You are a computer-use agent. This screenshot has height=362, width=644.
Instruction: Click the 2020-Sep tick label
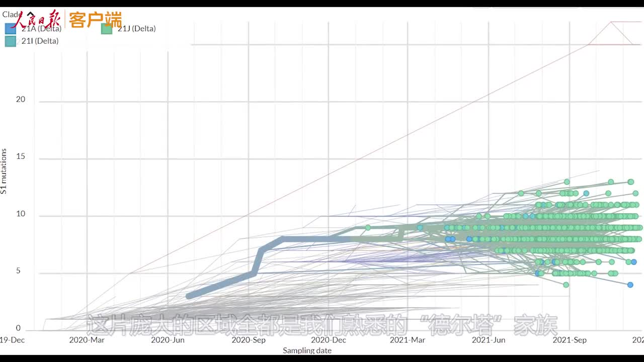248,340
